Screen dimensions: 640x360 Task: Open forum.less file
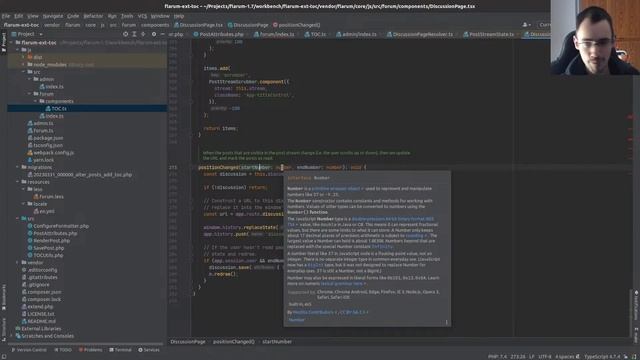(x=48, y=197)
